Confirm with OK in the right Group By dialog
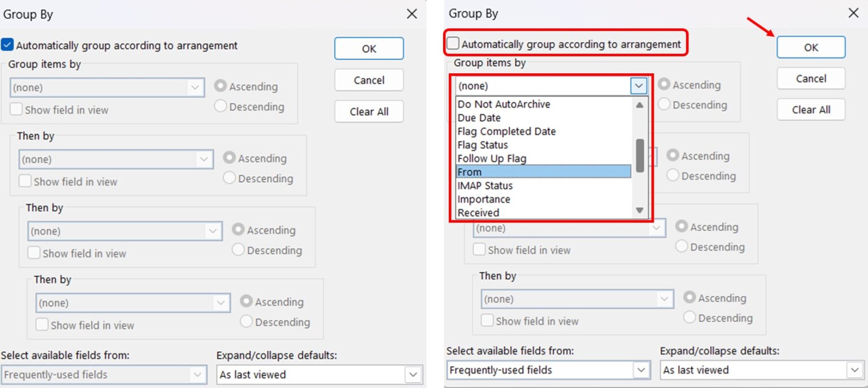Viewport: 868px width, 388px height. click(811, 47)
